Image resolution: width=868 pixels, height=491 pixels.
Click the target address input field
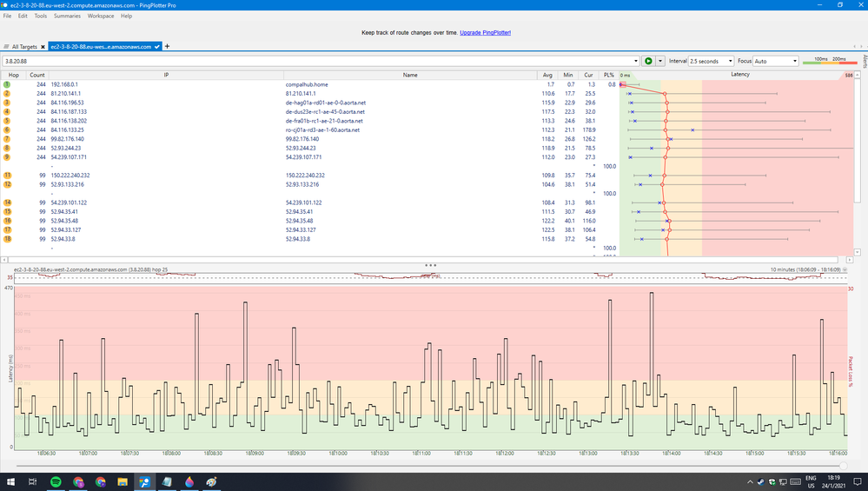[321, 61]
